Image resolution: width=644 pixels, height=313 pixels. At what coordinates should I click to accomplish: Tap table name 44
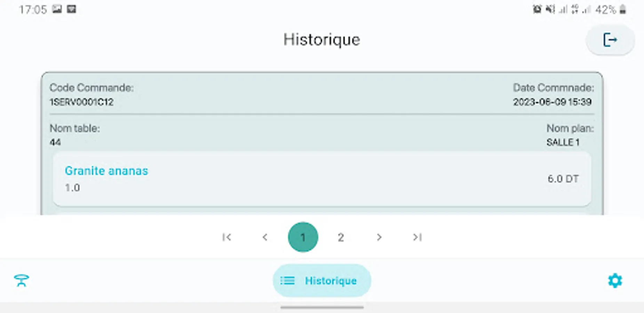tap(55, 142)
